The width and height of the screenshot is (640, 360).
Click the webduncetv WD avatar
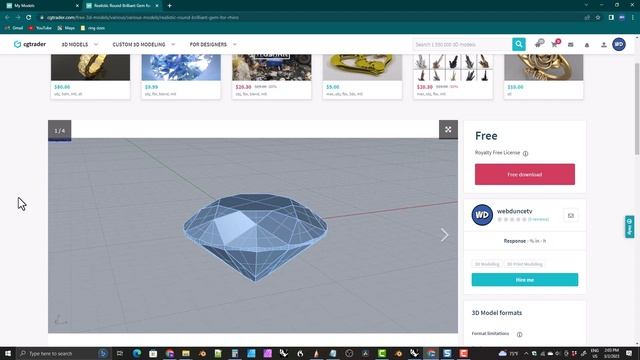coord(482,215)
